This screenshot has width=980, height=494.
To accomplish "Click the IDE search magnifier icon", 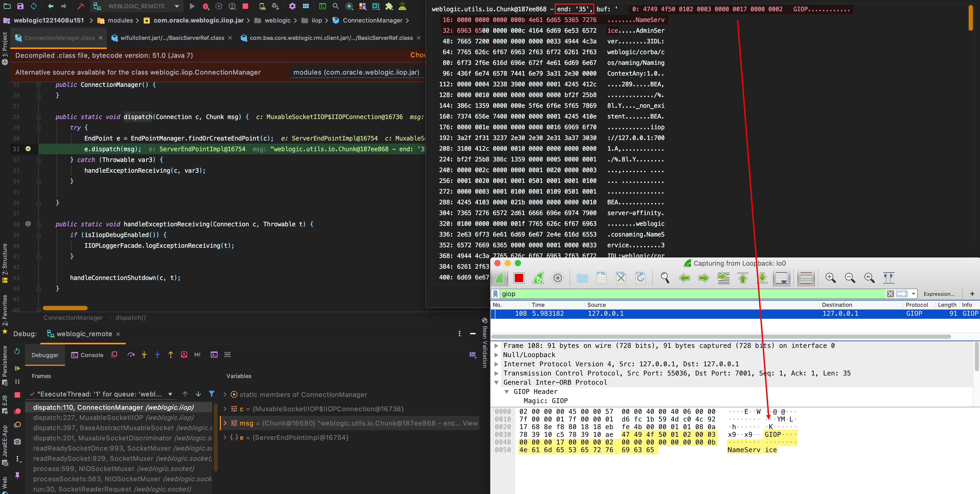I will click(336, 6).
